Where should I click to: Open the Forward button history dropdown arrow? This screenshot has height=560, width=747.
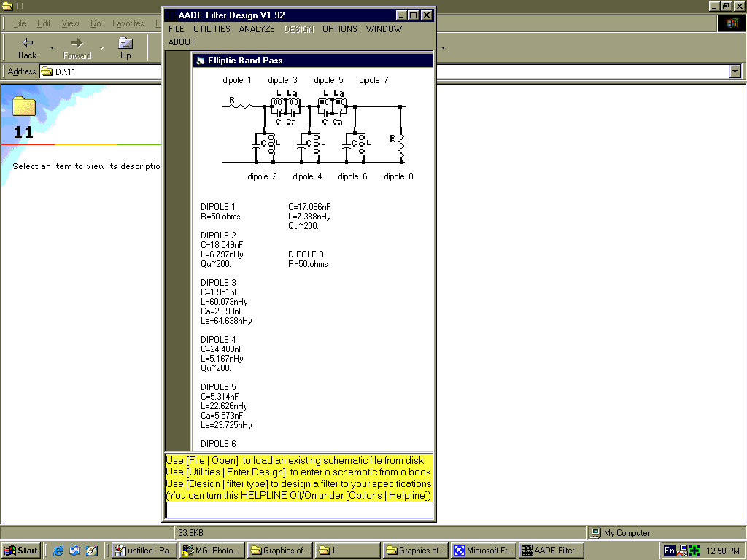(x=101, y=48)
